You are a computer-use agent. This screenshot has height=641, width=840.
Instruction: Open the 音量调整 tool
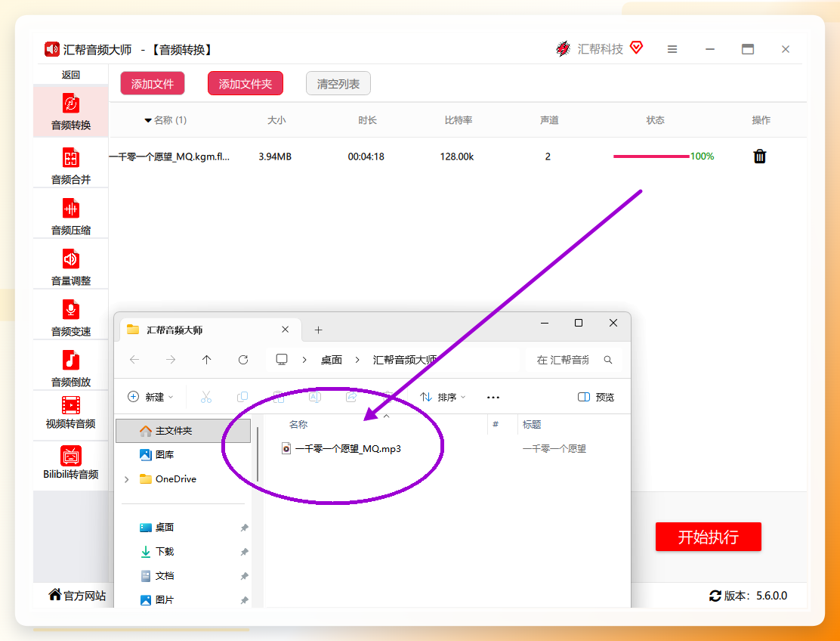71,266
